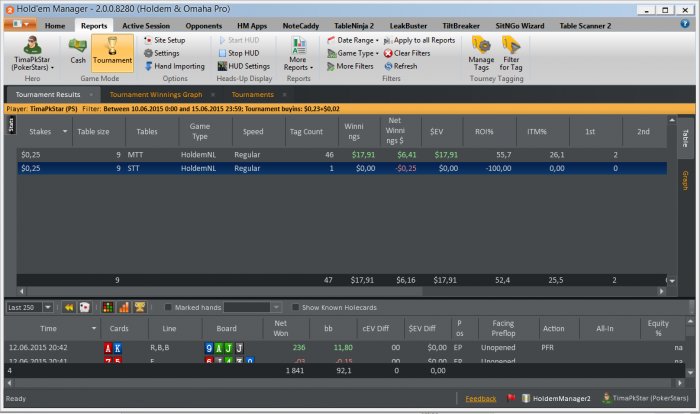Expand the More Reports dropdown
Image resolution: width=700 pixels, height=414 pixels.
tap(298, 54)
